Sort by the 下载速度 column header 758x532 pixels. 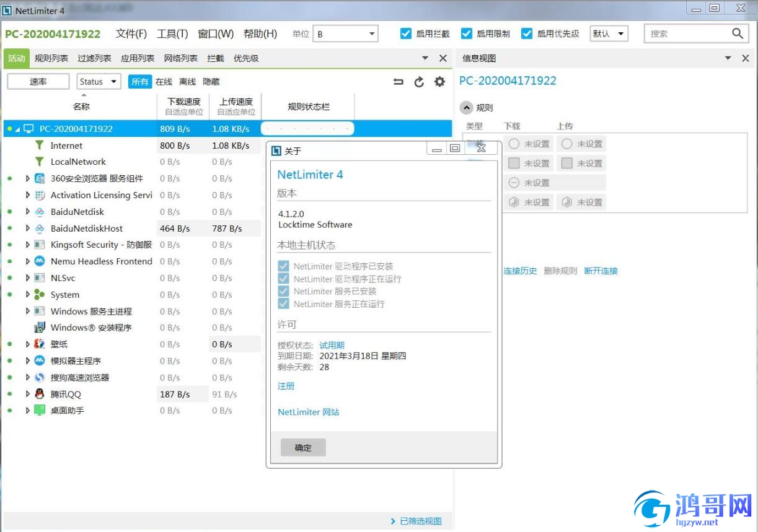tap(184, 107)
